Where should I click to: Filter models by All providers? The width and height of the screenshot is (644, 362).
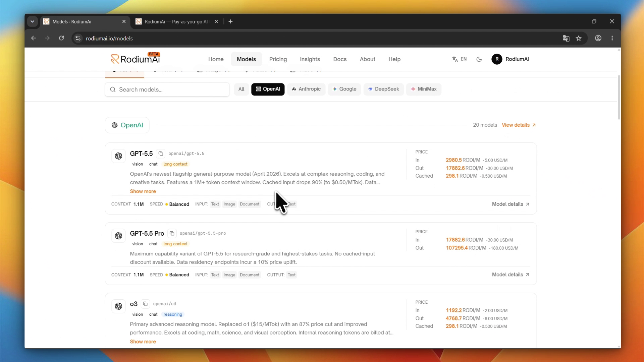[241, 89]
